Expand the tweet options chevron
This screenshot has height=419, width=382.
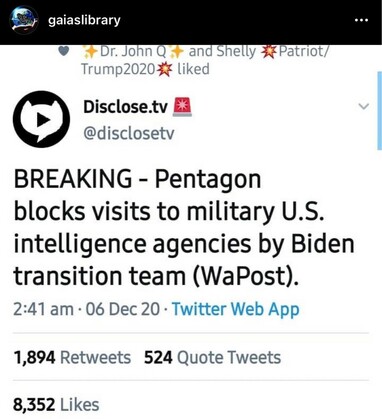point(363,106)
